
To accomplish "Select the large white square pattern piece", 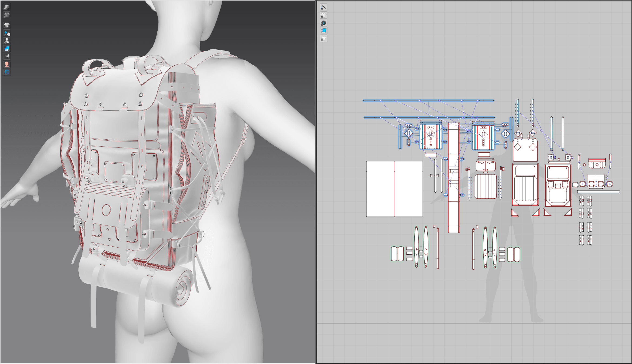I will 394,189.
